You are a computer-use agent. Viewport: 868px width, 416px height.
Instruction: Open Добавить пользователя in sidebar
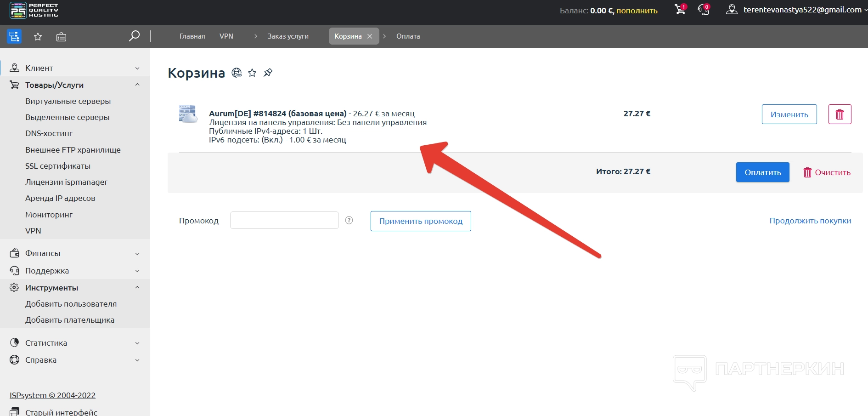pos(71,304)
